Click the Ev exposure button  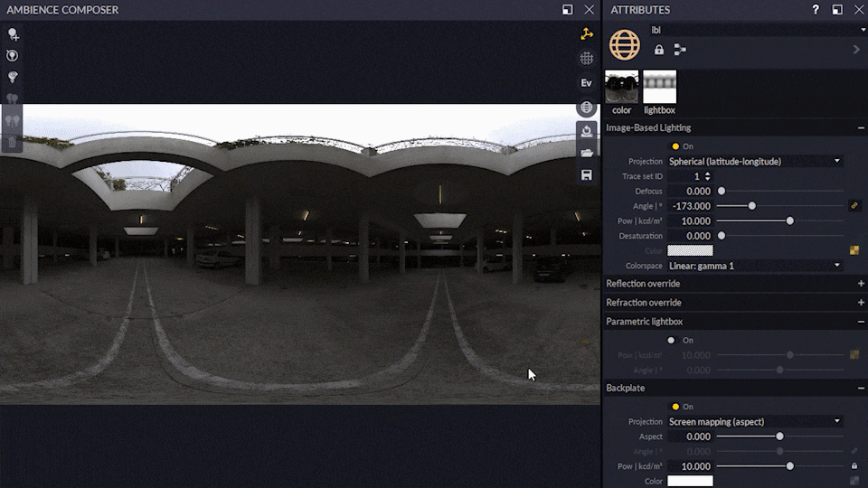pyautogui.click(x=587, y=83)
